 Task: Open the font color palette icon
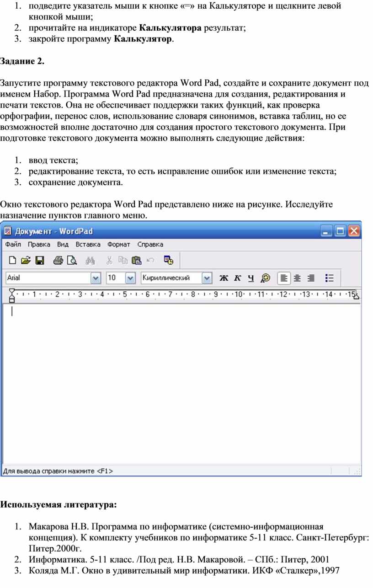265,278
